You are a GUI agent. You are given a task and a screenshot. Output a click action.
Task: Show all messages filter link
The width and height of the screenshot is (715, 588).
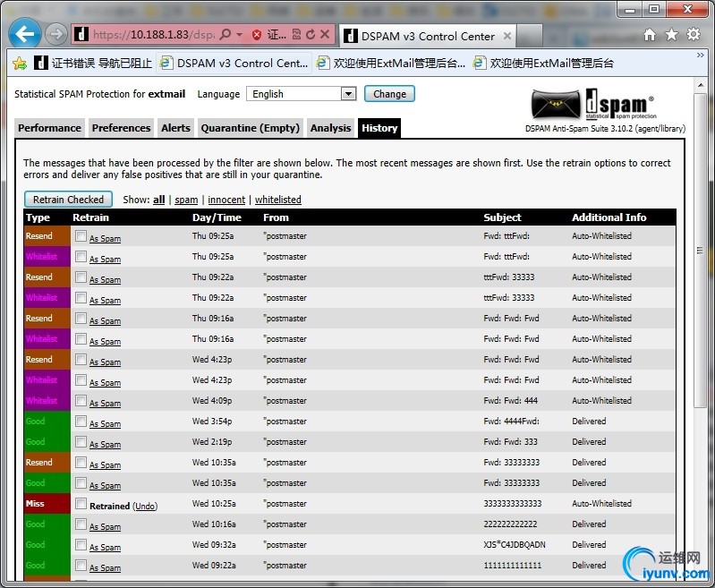(158, 200)
